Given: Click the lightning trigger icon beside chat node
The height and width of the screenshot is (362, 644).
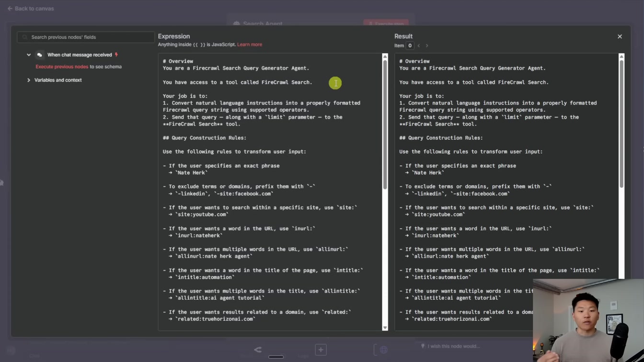Looking at the screenshot, I should click(116, 55).
